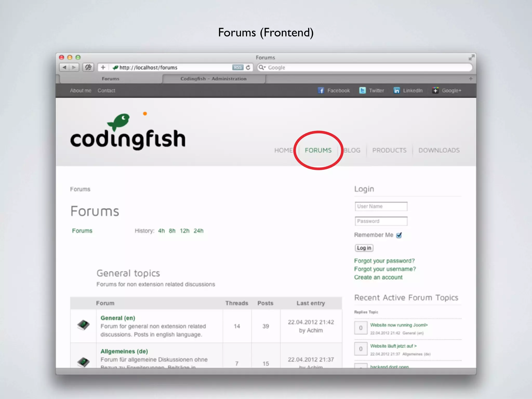Click the RSS badge in the address bar
The width and height of the screenshot is (532, 399).
tap(238, 68)
